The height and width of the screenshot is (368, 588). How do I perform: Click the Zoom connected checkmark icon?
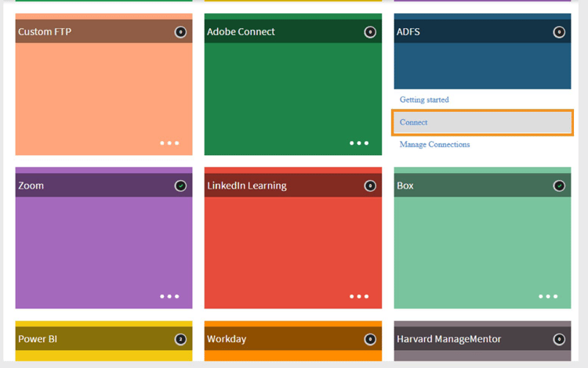coord(180,186)
